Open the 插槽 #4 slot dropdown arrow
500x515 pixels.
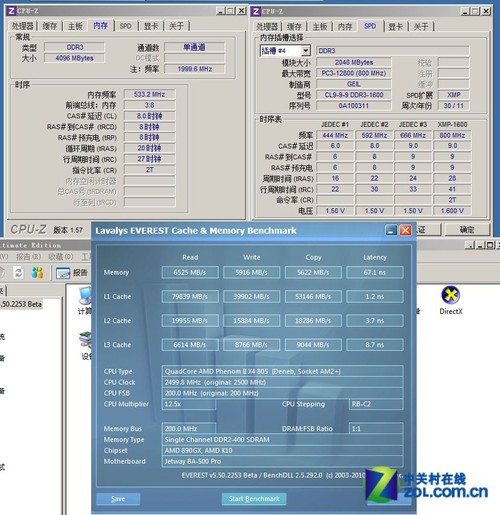point(306,51)
